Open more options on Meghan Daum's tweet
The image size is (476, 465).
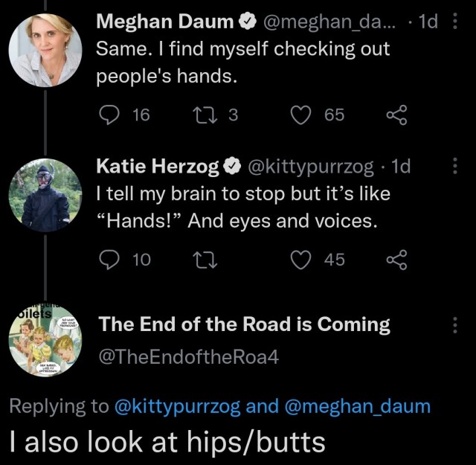point(455,22)
